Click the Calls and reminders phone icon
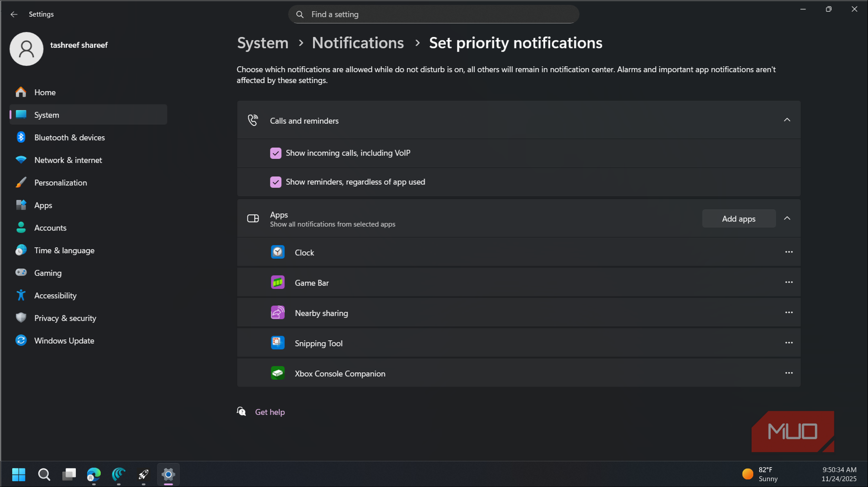The height and width of the screenshot is (487, 868). click(253, 120)
